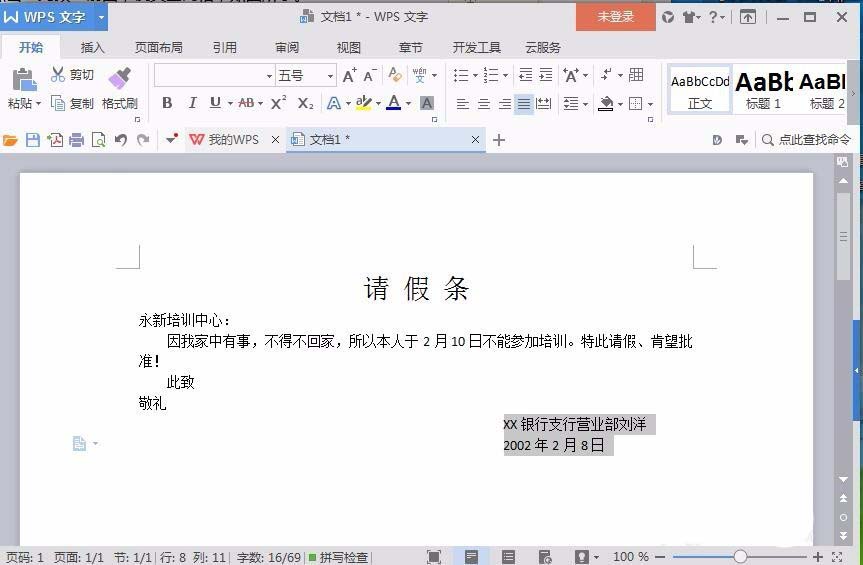The width and height of the screenshot is (863, 565).
Task: Apply superscript formatting icon
Action: (x=278, y=103)
